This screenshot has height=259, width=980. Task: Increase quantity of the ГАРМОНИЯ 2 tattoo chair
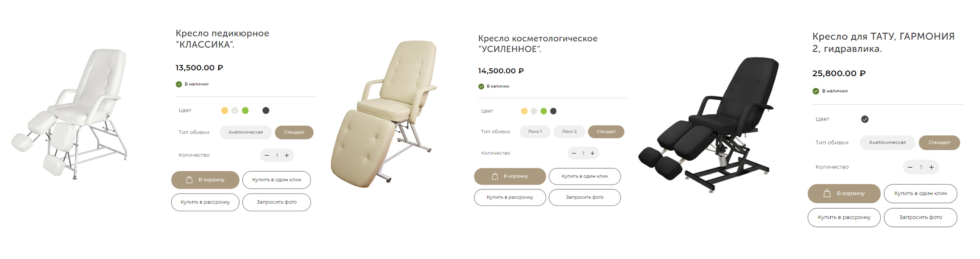pyautogui.click(x=931, y=167)
